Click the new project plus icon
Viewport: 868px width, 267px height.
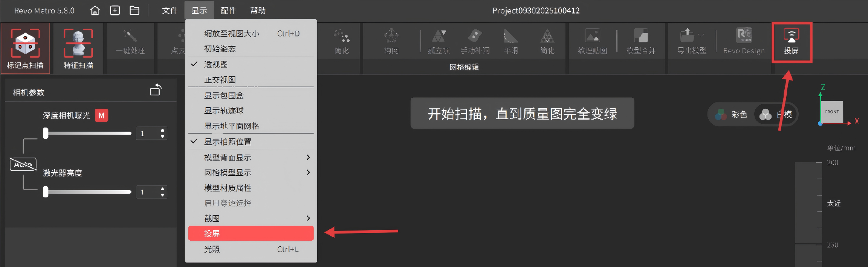(115, 11)
